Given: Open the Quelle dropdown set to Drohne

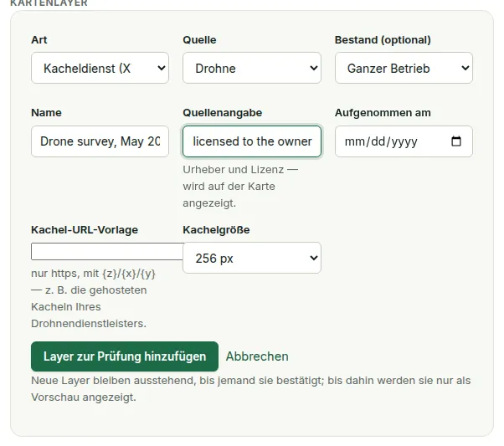Looking at the screenshot, I should (x=252, y=68).
